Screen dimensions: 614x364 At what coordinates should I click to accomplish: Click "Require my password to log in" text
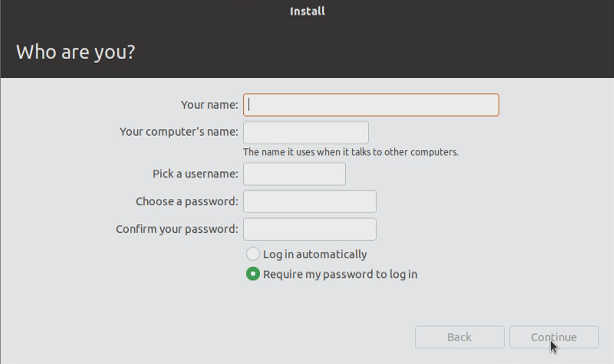click(340, 274)
